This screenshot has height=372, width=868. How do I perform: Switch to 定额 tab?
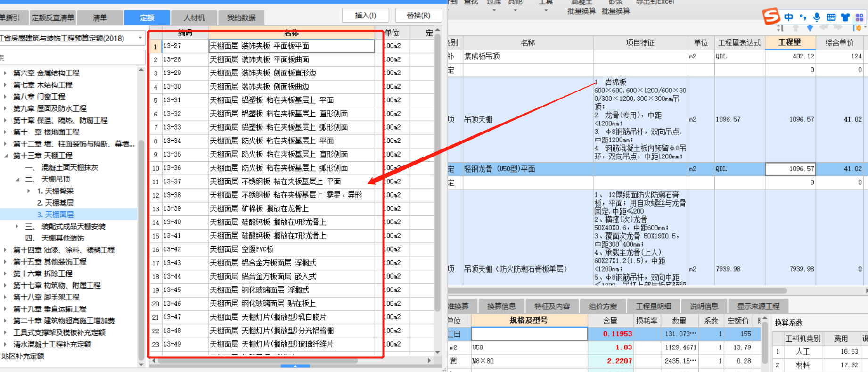coord(147,18)
